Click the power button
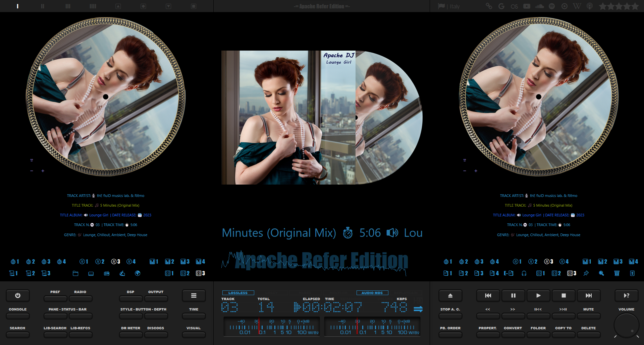The width and height of the screenshot is (644, 345). tap(18, 295)
